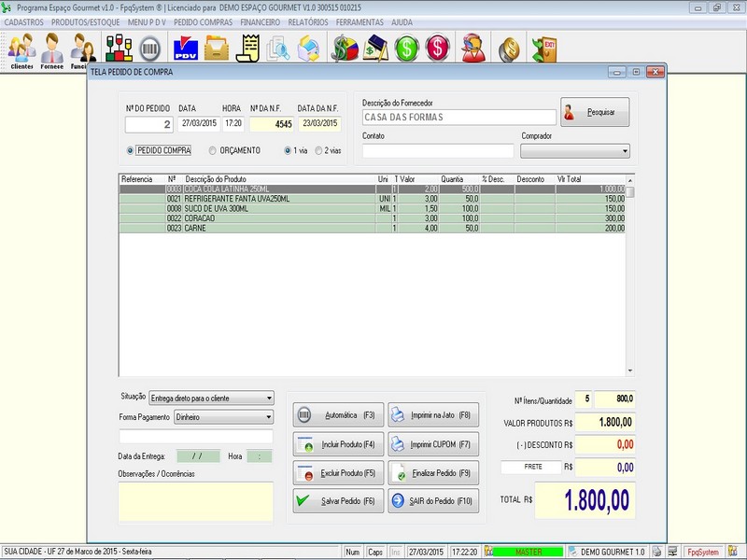Screen dimensions: 747x560
Task: Open the FINANCEIRO menu
Action: [x=261, y=22]
